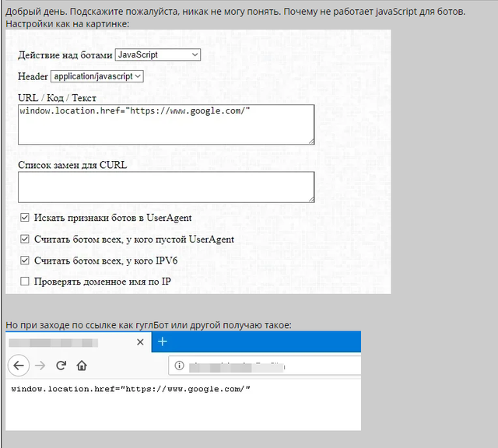Close the browser tab with X
This screenshot has height=448, width=498.
coord(140,342)
